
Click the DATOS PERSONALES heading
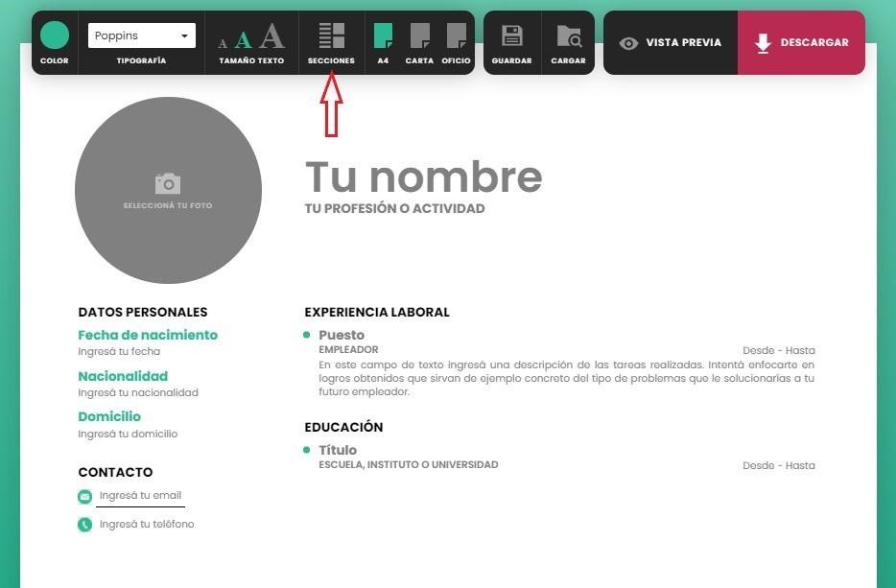143,312
